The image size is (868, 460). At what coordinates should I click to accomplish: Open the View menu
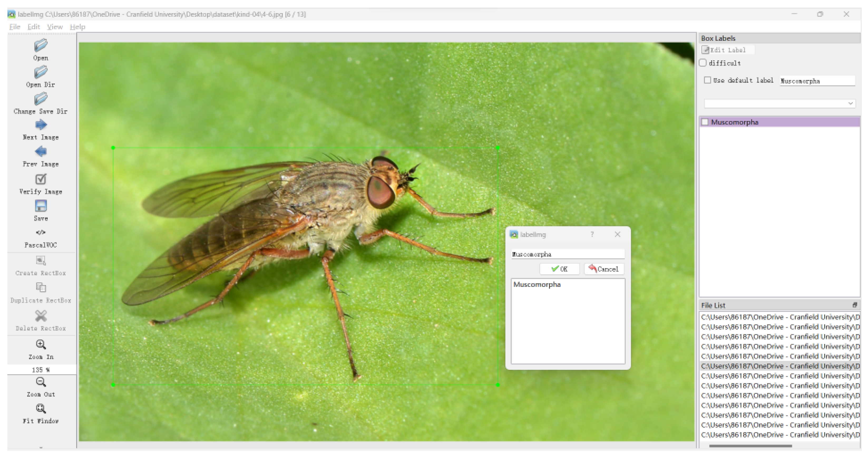(55, 27)
